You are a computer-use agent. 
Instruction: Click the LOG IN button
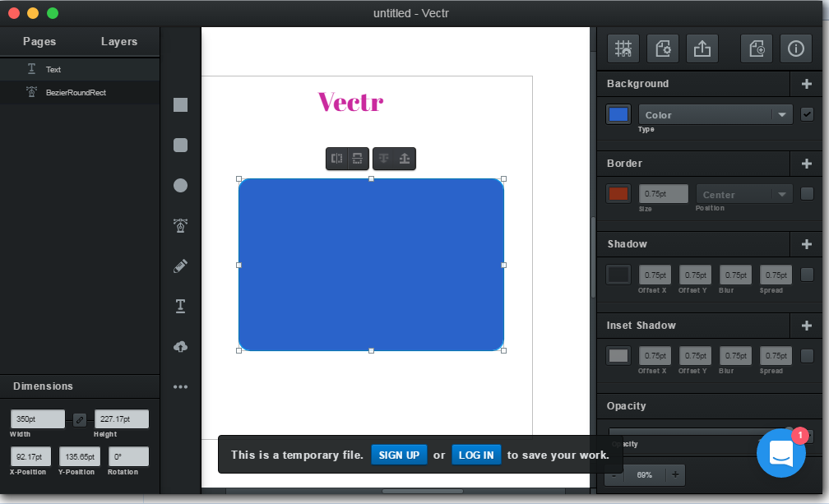[x=476, y=455]
